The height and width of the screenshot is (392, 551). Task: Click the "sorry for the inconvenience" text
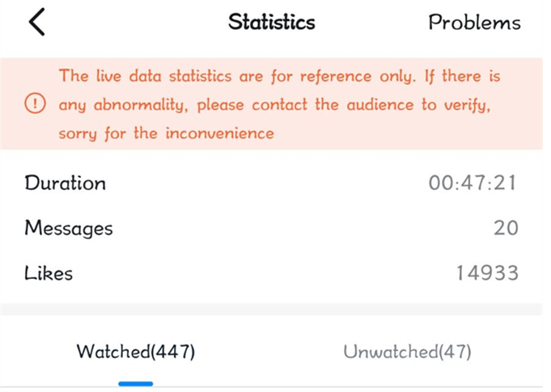pyautogui.click(x=166, y=133)
